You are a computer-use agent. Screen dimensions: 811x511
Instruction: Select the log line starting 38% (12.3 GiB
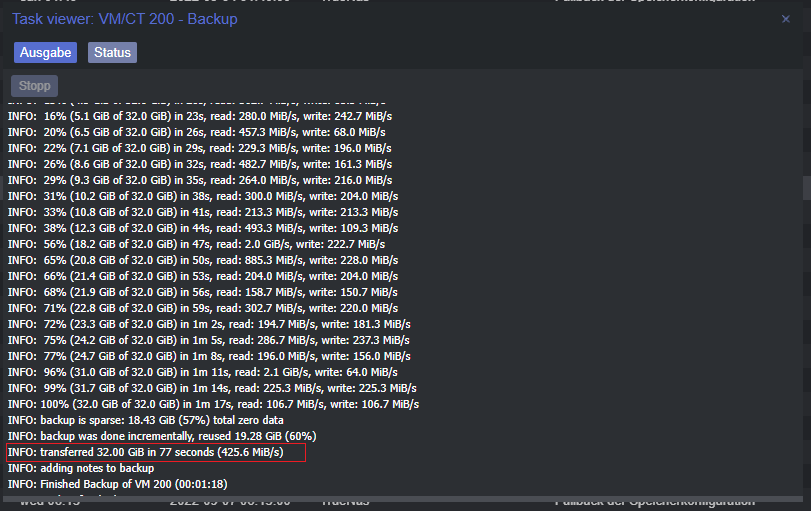point(203,229)
